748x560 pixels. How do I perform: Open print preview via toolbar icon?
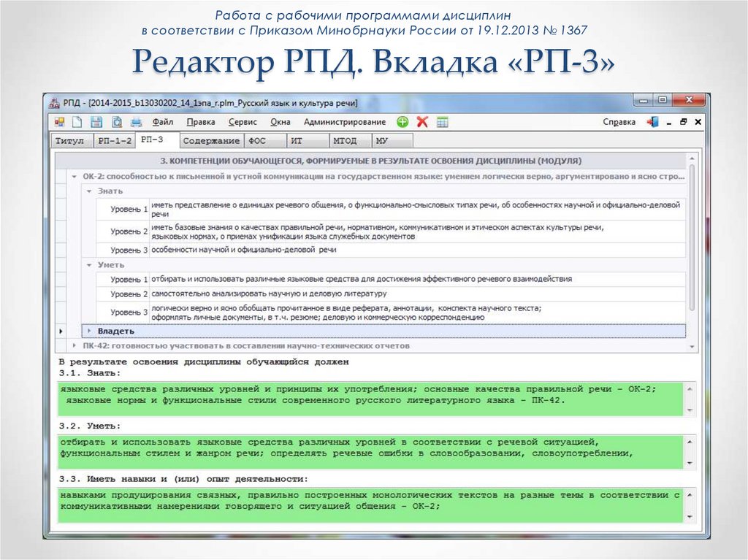point(118,121)
